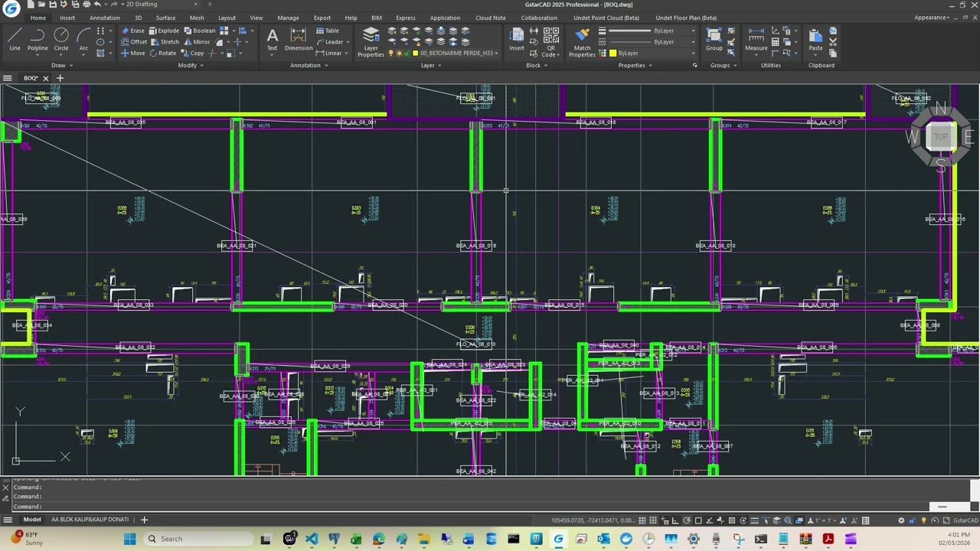
Task: Switch to the View ribbon tab
Action: tap(256, 18)
